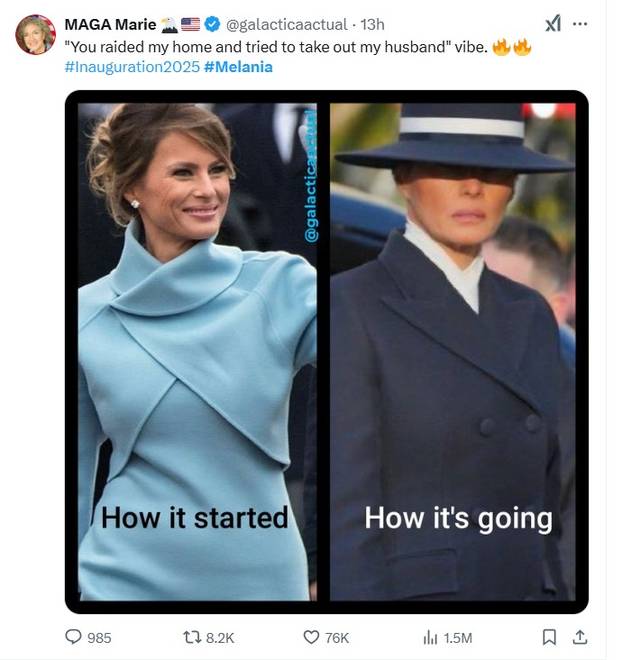
Task: Click the 76K likes count
Action: pos(337,637)
